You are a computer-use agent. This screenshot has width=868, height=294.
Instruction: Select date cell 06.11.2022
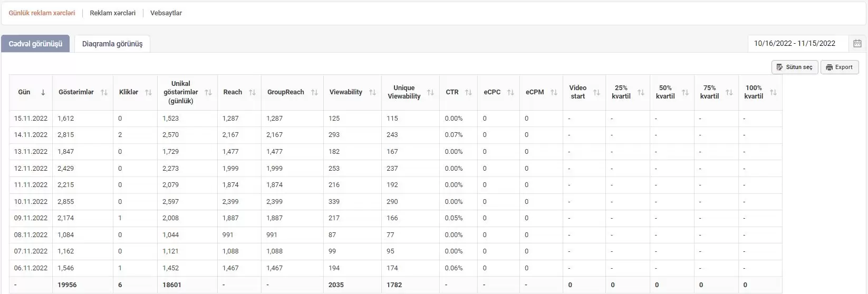point(31,268)
